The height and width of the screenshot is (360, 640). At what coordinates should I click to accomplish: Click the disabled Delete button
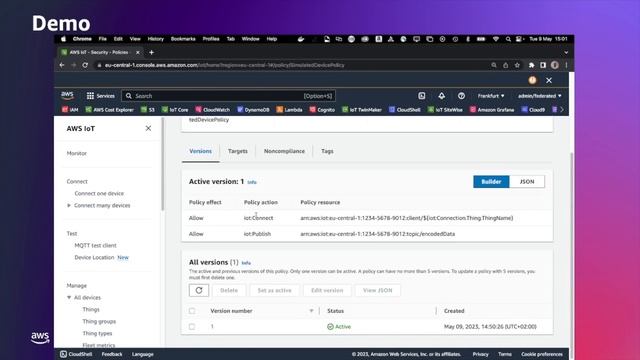click(x=229, y=290)
